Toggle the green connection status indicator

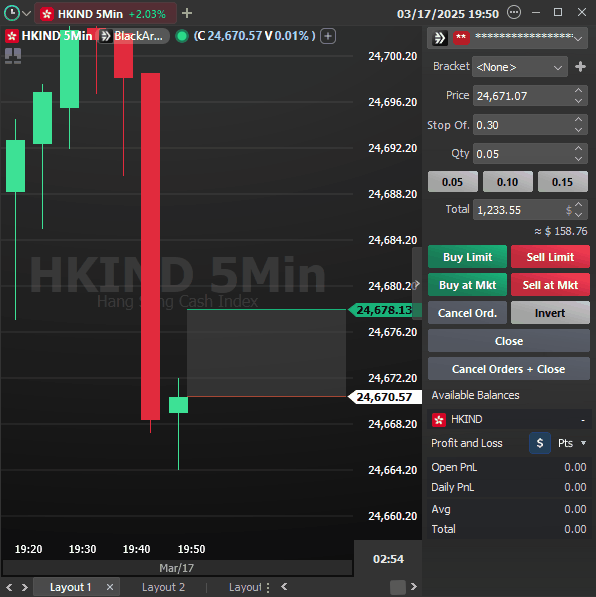pos(182,36)
